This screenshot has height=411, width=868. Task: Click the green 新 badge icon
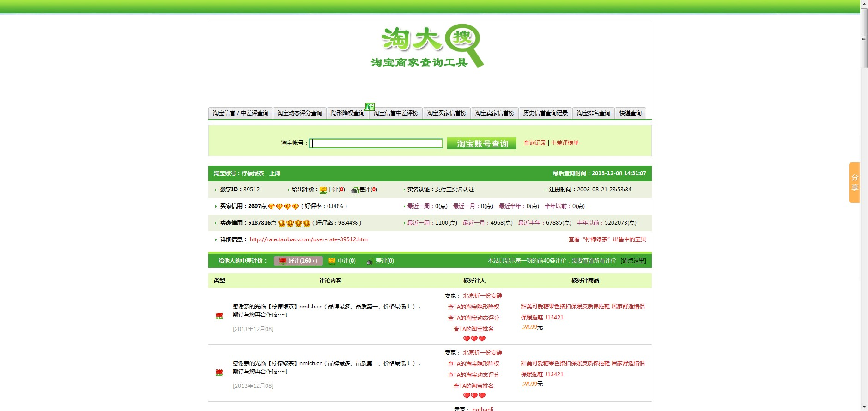coord(370,107)
